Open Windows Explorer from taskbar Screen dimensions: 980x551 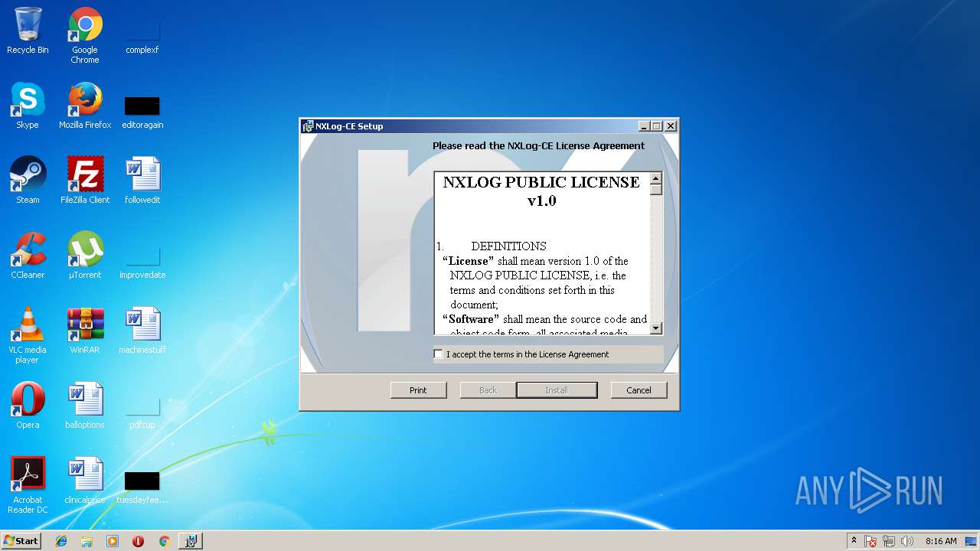(87, 541)
